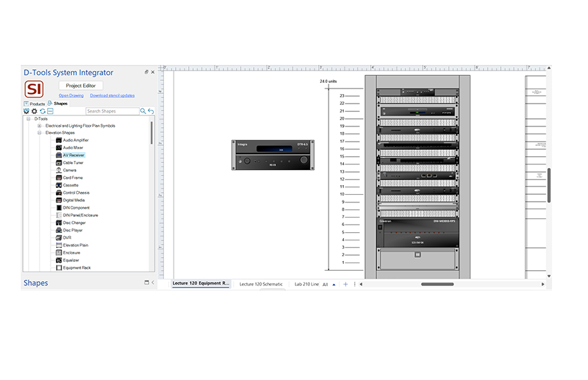Image resolution: width=588 pixels, height=380 pixels.
Task: Select the Card Frame shape icon
Action: 59,178
